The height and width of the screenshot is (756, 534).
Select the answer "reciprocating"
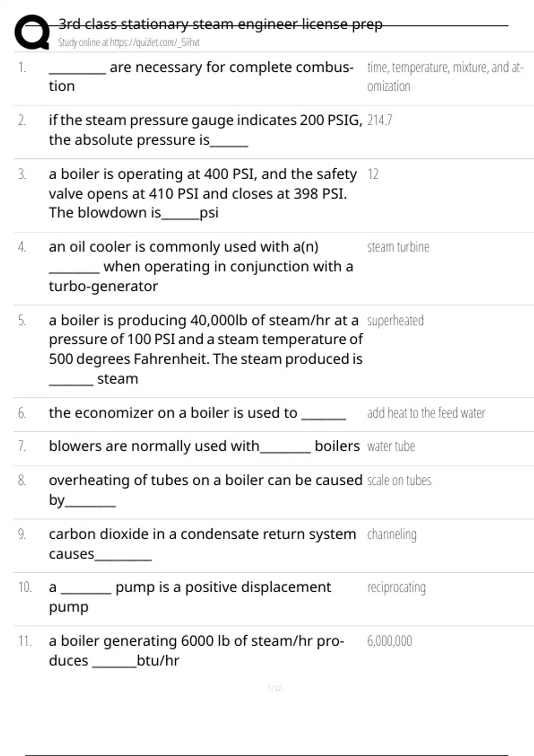coord(396,588)
